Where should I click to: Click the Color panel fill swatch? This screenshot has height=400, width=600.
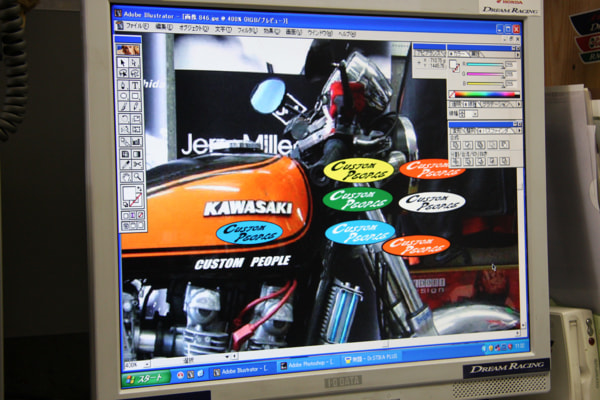[453, 64]
